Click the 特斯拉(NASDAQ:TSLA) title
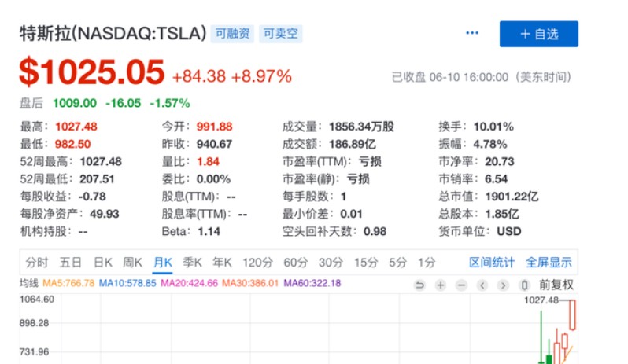 point(113,34)
